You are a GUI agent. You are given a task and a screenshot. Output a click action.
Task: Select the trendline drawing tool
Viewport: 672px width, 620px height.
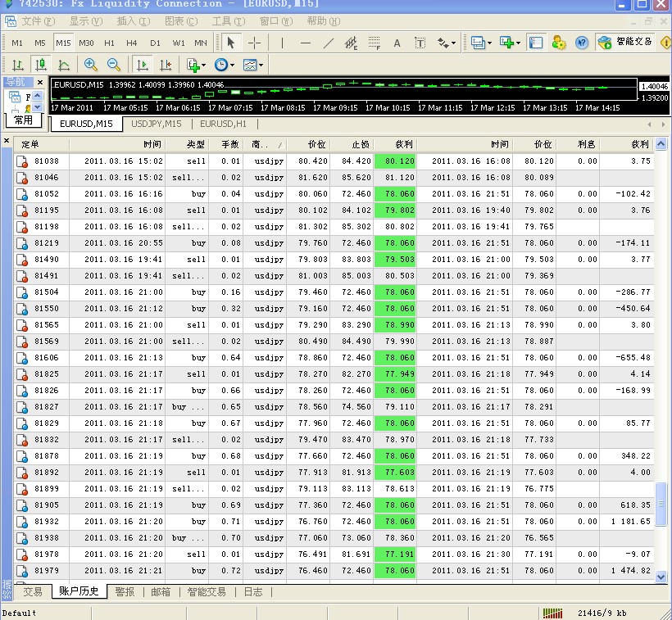tap(329, 43)
